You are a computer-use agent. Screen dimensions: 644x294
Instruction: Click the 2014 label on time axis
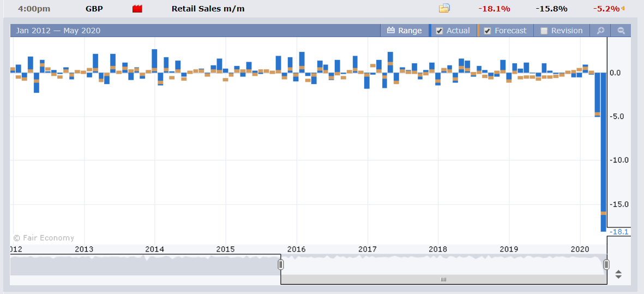pos(154,249)
